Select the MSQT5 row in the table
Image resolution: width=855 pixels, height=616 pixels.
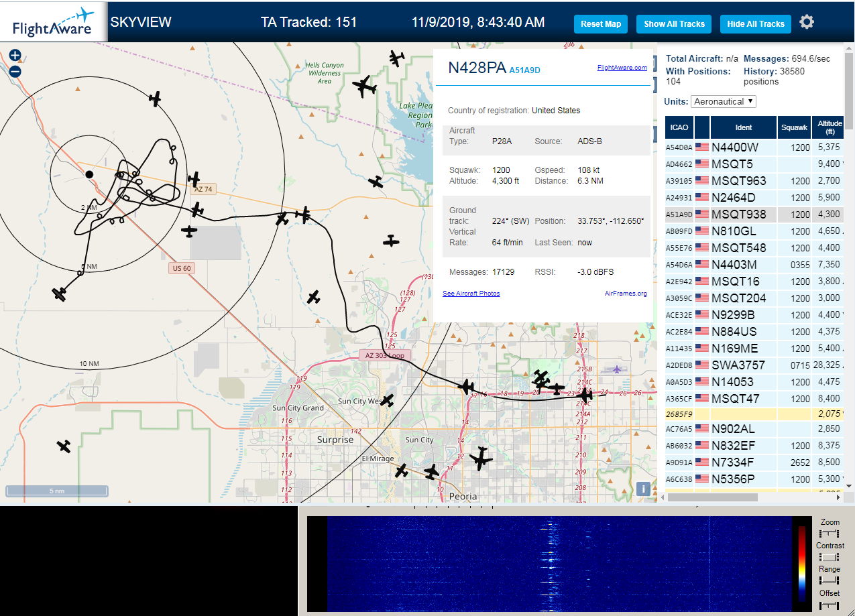coord(754,164)
